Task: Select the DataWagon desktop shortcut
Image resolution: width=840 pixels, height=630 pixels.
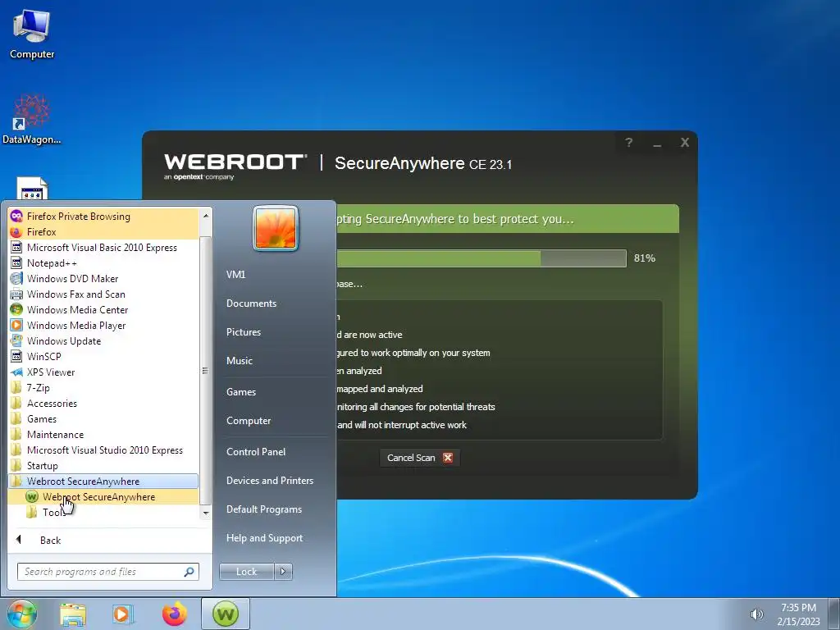Action: (32, 120)
